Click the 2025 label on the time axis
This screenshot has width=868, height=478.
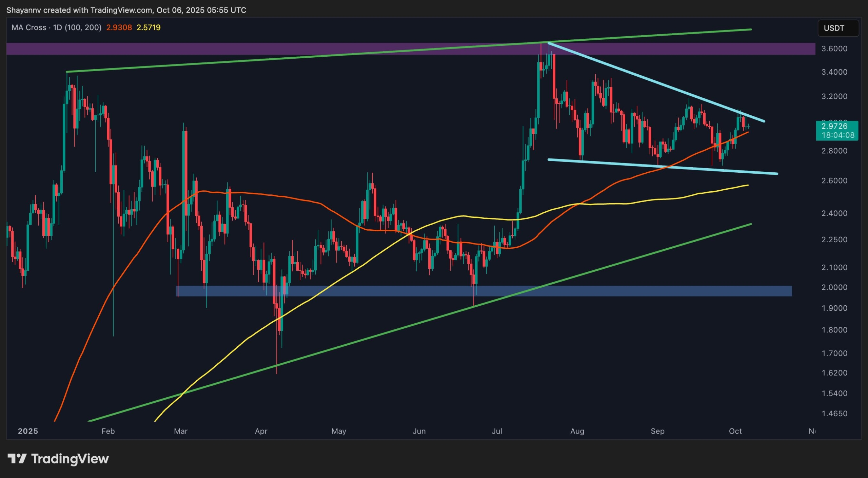[x=28, y=431]
